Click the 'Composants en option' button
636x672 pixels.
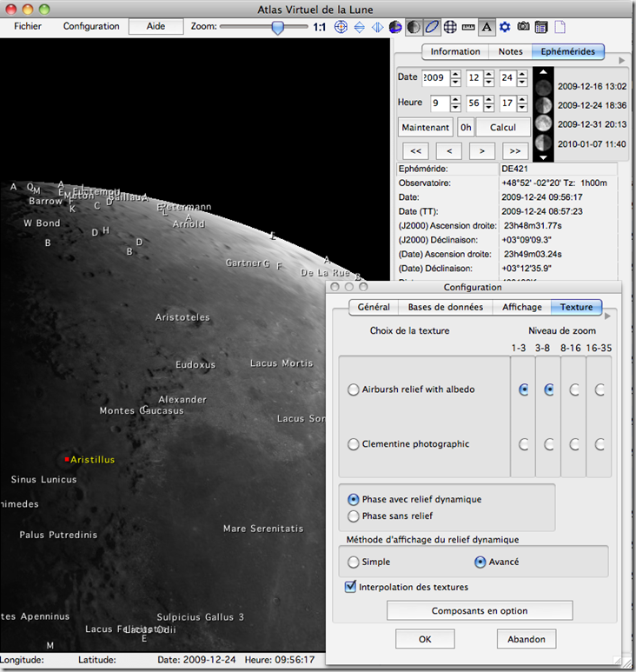pyautogui.click(x=480, y=611)
